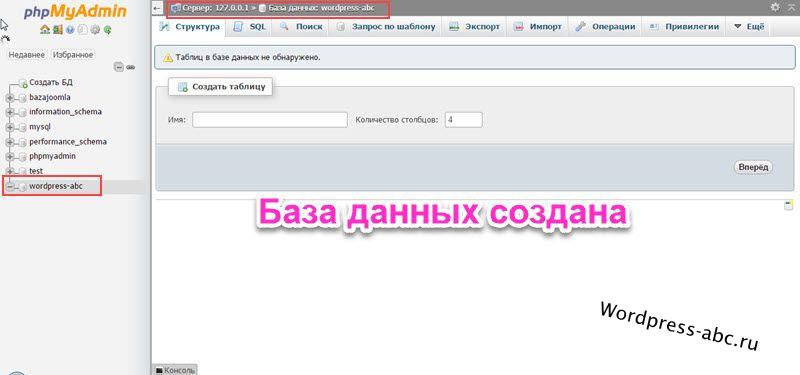Screen dimensions: 800x375
Task: Open the Поиск tab
Action: [301, 27]
